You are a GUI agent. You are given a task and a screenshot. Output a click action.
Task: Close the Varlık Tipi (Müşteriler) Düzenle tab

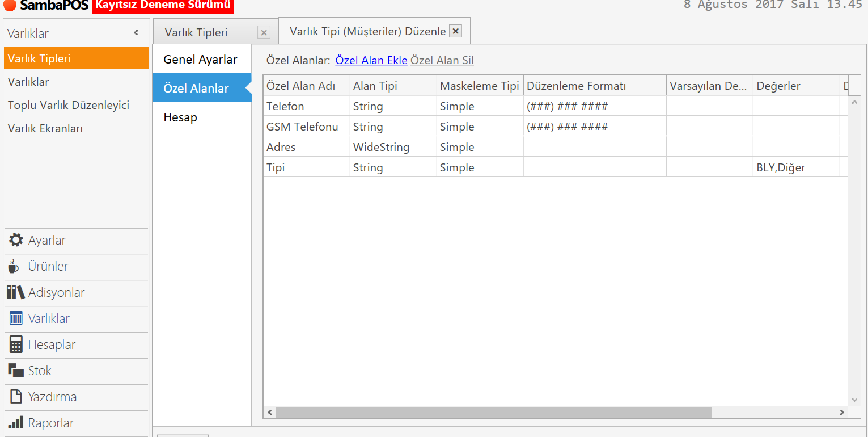tap(455, 31)
